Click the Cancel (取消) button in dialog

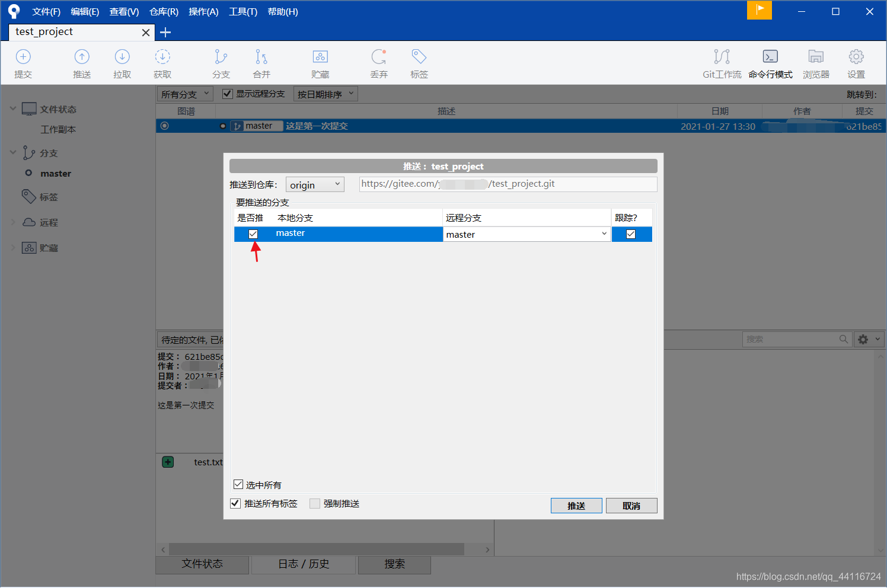(631, 506)
